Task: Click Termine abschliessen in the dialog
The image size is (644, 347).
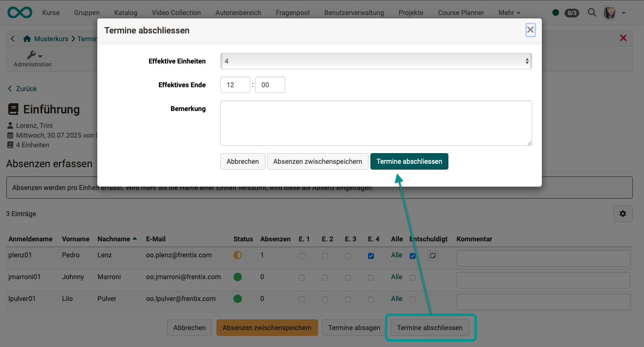Action: tap(409, 161)
